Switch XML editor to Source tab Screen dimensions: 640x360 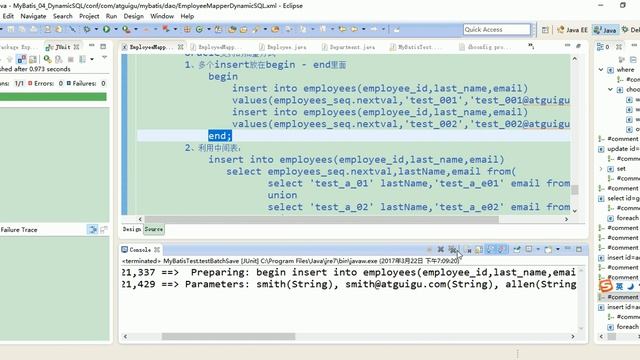tap(154, 229)
